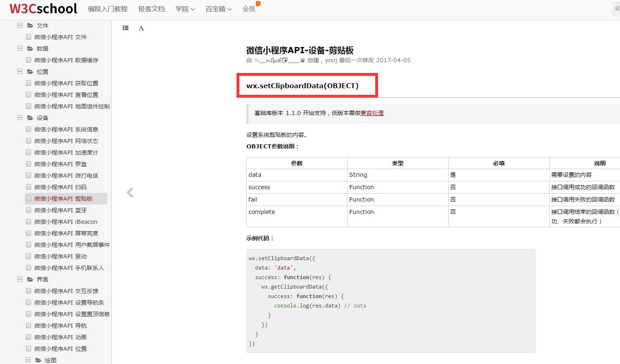Screen dimensions: 620x364
Task: Click the 类型 table column header
Action: pyautogui.click(x=398, y=163)
